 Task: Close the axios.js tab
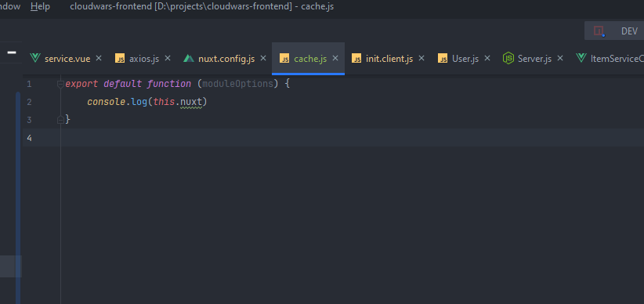coord(168,58)
